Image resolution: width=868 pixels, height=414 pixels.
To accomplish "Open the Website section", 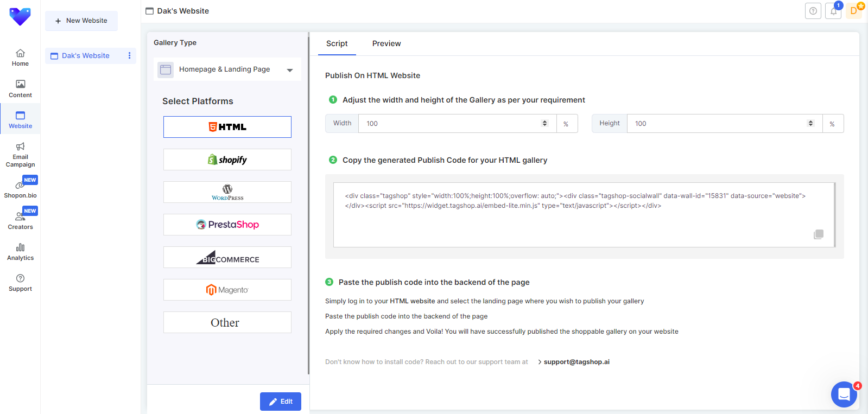I will tap(20, 119).
